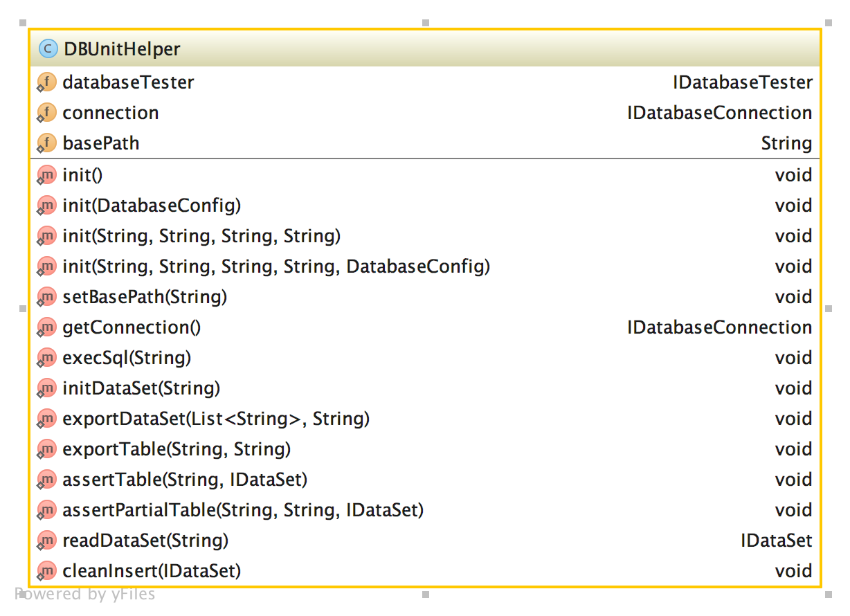The height and width of the screenshot is (616, 850).
Task: Click the bottom right corner selection handle
Action: (829, 594)
